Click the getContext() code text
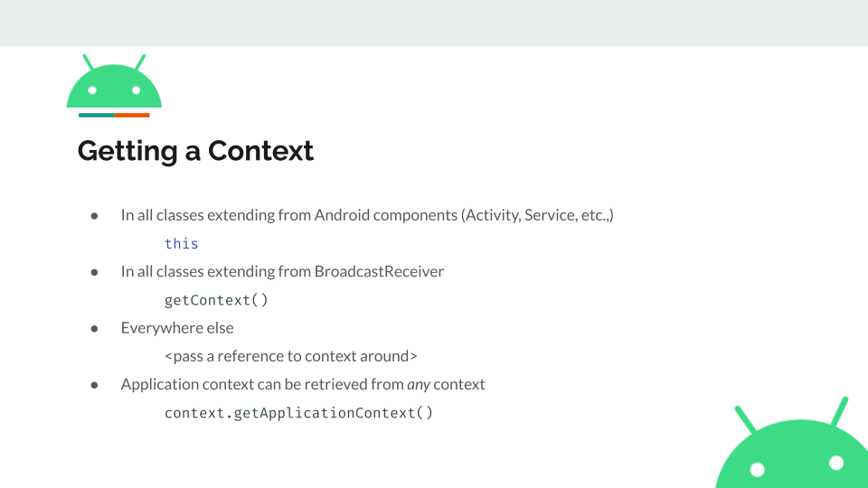 [216, 300]
